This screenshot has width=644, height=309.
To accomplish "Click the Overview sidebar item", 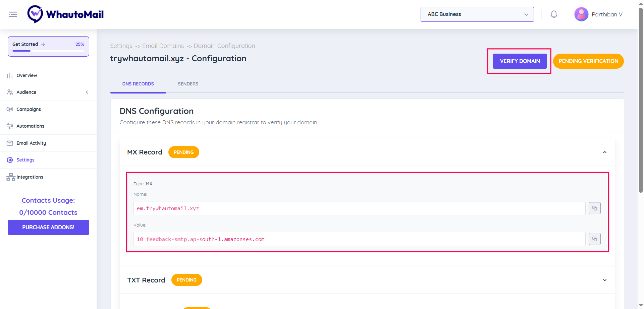I will point(27,75).
